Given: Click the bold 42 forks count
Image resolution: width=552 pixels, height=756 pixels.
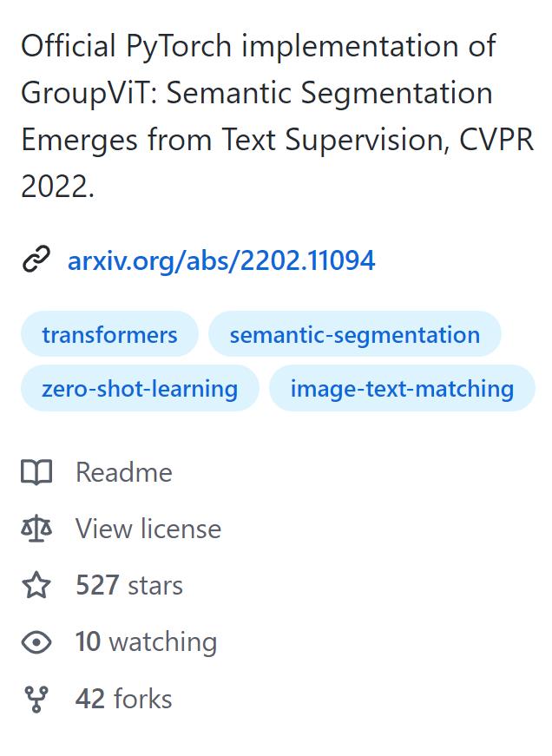Looking at the screenshot, I should click(x=89, y=698).
